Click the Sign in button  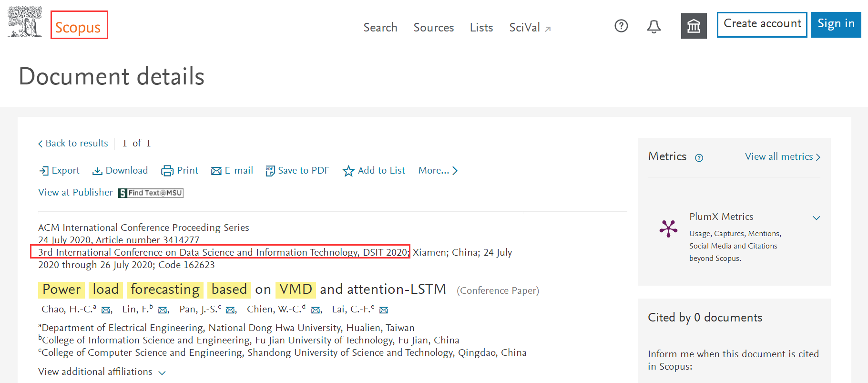pyautogui.click(x=836, y=24)
